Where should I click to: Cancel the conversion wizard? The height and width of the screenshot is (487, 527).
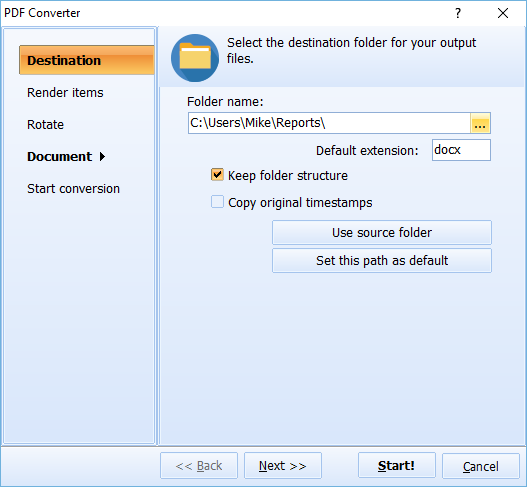(x=481, y=465)
